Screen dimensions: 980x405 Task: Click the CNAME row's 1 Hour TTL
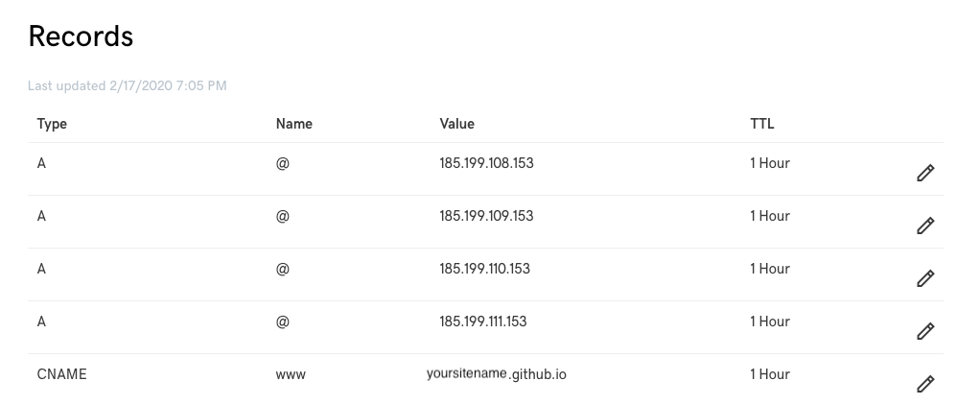click(770, 374)
